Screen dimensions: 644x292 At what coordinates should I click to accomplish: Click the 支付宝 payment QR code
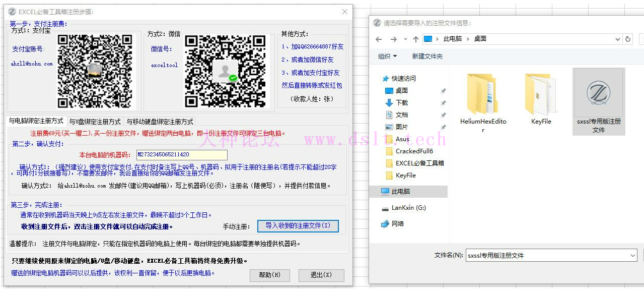[x=95, y=71]
